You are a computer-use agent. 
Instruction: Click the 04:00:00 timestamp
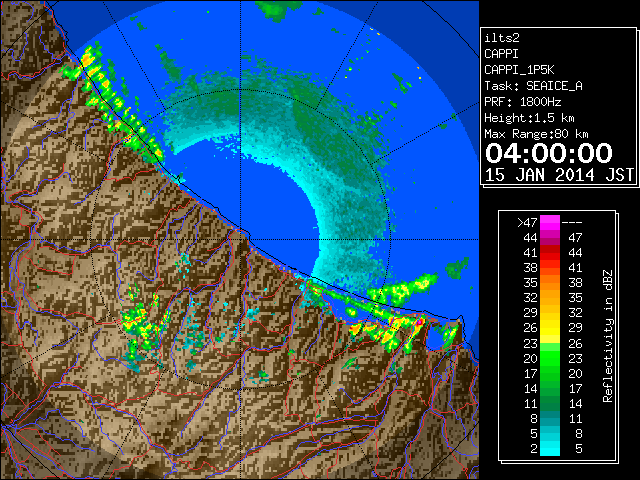pos(549,153)
